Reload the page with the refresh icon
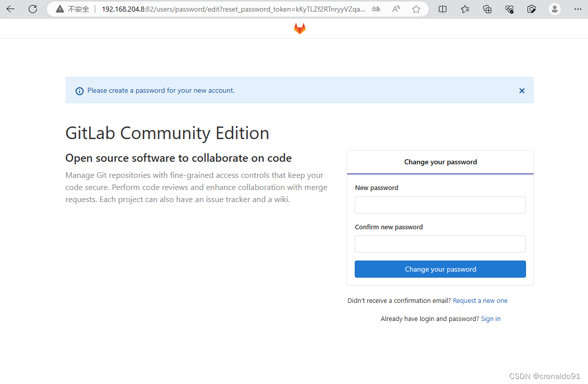The width and height of the screenshot is (588, 384). pos(33,9)
